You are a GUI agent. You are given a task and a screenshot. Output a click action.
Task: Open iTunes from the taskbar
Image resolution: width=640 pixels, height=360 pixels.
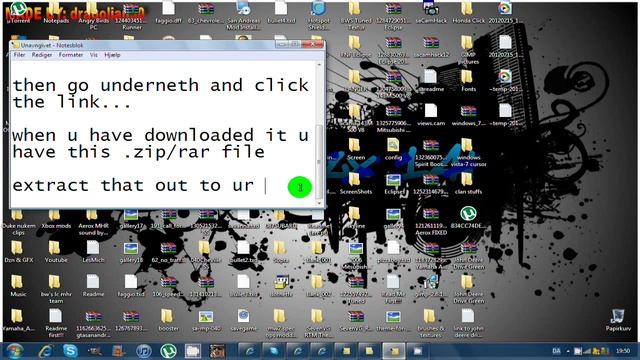[x=143, y=351]
